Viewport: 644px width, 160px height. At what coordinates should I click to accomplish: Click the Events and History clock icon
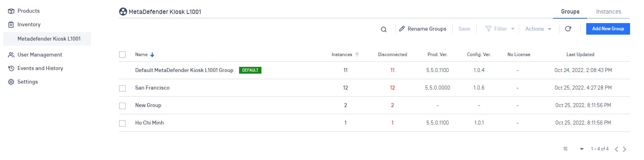(11, 68)
